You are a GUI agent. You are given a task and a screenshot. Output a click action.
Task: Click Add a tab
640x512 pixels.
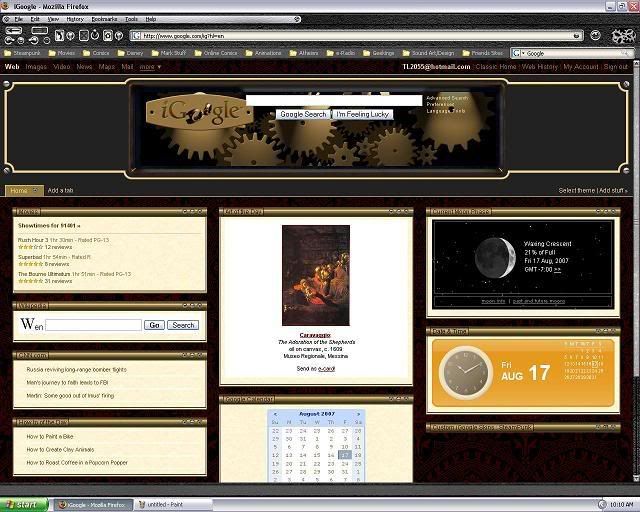[x=60, y=190]
